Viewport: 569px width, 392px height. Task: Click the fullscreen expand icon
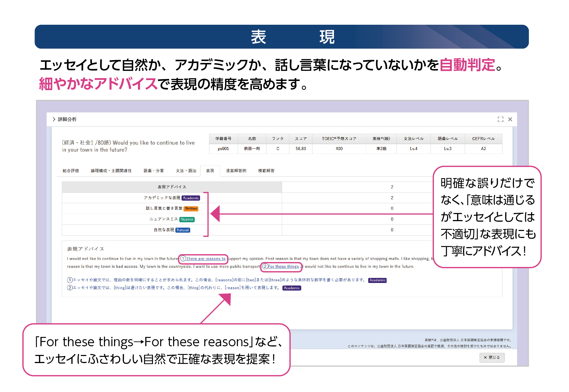tap(500, 119)
